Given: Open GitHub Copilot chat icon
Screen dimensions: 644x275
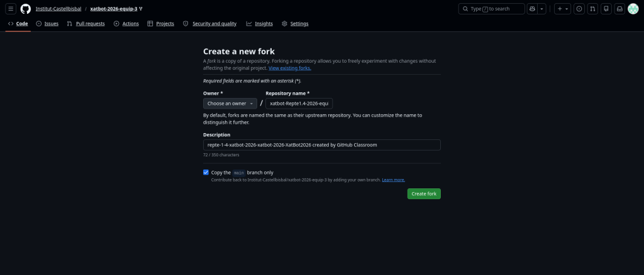Looking at the screenshot, I should point(532,9).
